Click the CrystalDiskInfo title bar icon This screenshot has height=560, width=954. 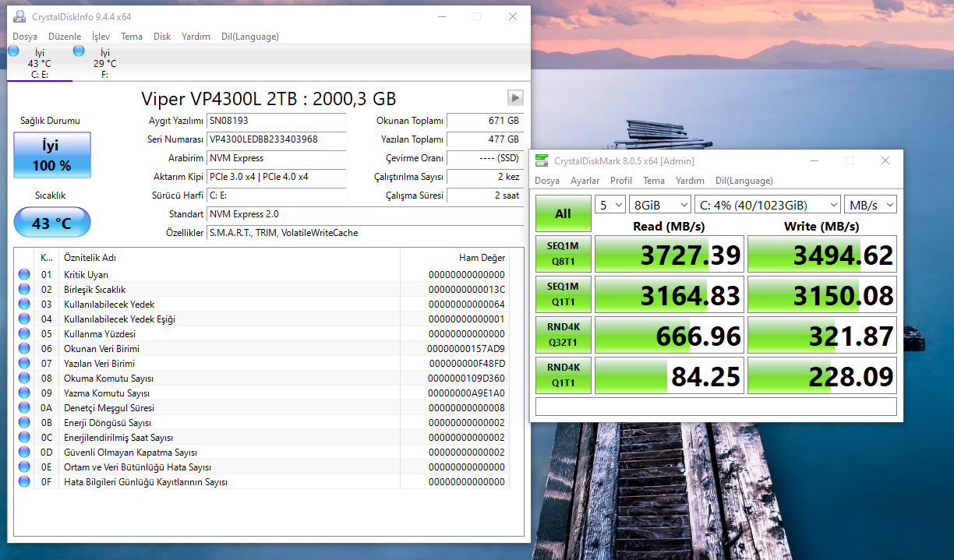click(x=19, y=16)
